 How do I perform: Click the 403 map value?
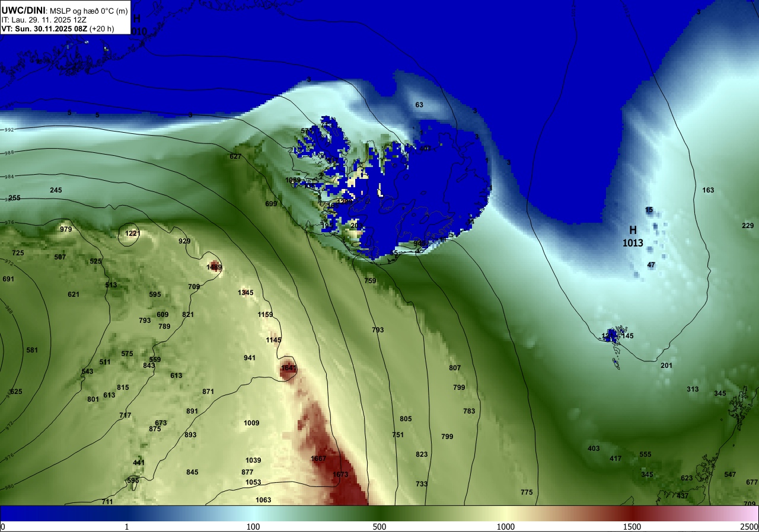pos(594,448)
